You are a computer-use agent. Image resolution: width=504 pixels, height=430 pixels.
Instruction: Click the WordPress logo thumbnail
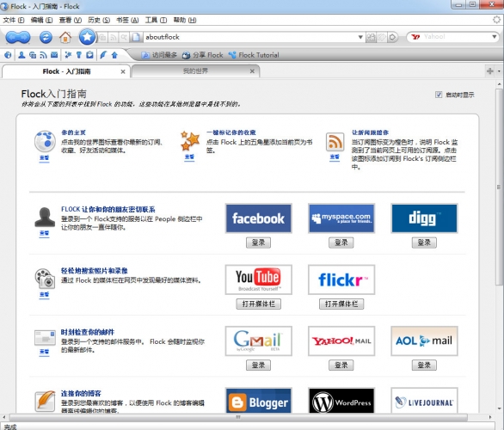pos(341,401)
